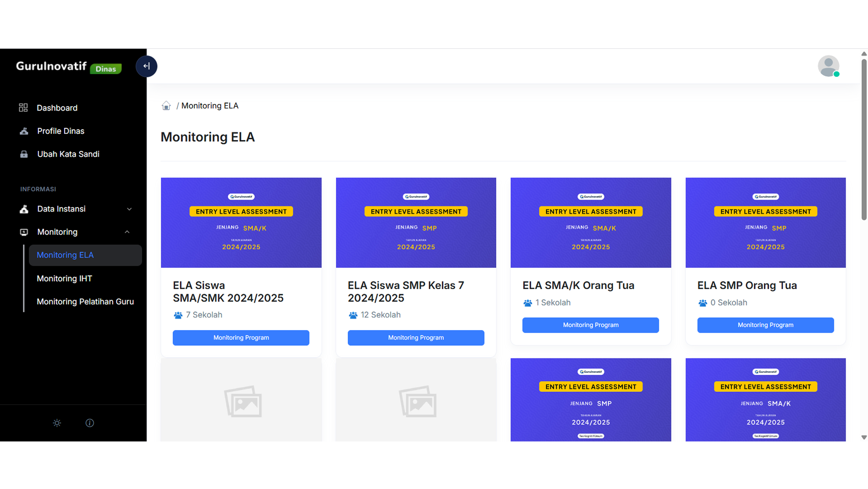Open Monitoring Pelatihan Guru submenu item
Screen dimensions: 868x489
coord(85,302)
